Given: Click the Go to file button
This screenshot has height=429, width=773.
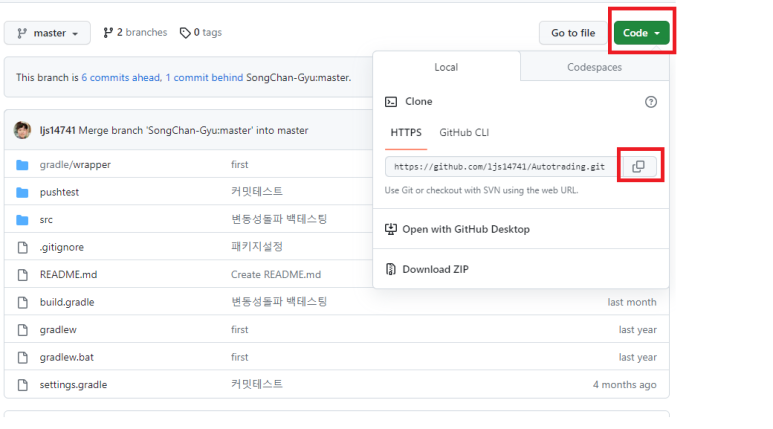Looking at the screenshot, I should [573, 33].
